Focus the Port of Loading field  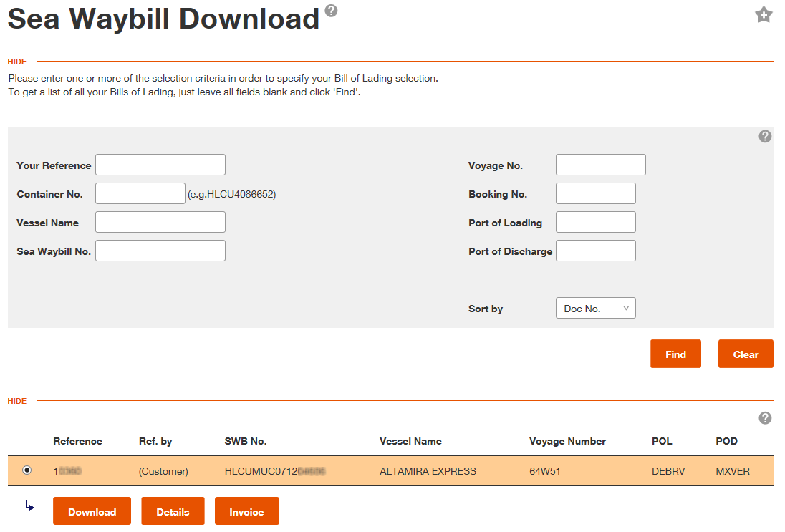click(595, 222)
